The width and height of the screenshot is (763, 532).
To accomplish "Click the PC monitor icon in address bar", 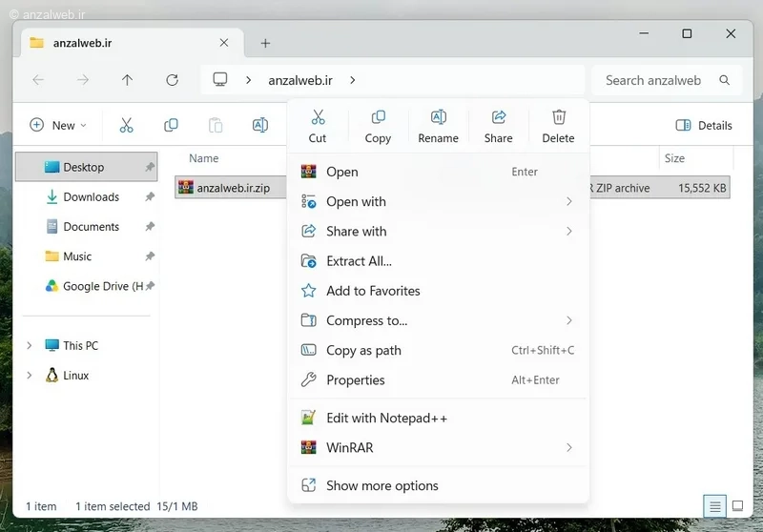I will (220, 79).
